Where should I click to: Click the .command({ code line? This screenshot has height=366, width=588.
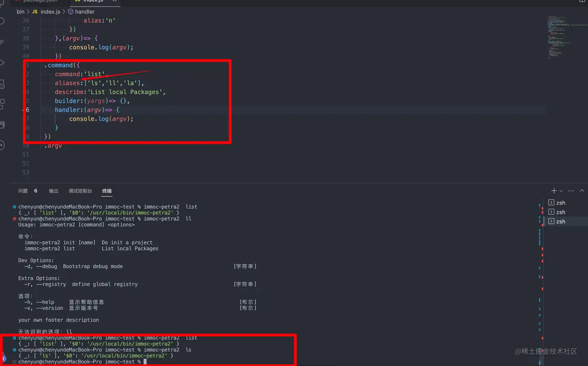pos(62,65)
